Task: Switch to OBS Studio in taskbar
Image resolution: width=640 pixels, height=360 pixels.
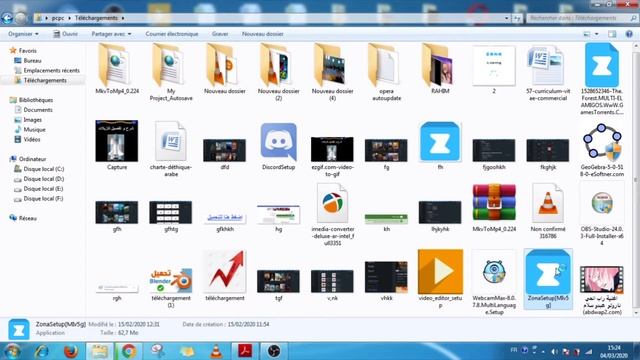Action: coord(274,351)
